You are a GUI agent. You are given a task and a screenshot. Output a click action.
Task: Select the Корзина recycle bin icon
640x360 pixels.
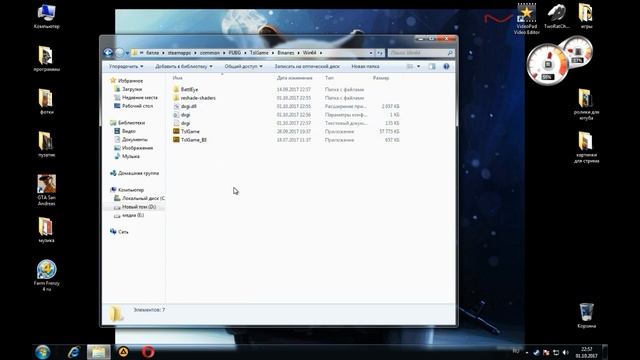[587, 316]
